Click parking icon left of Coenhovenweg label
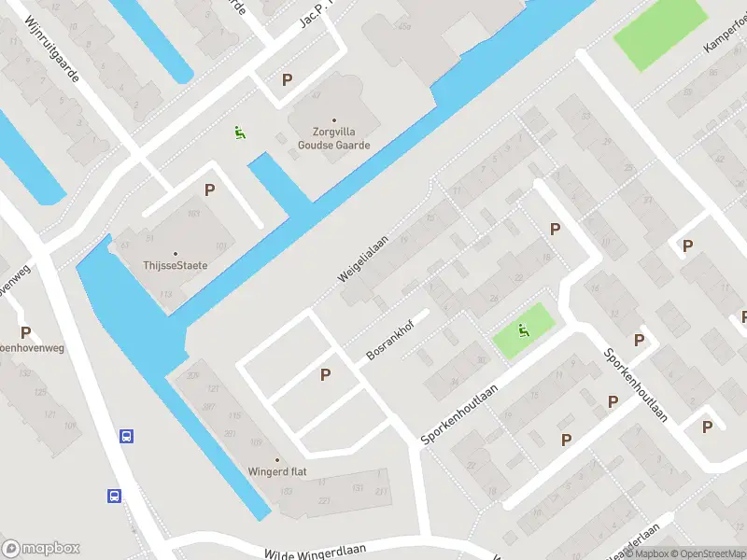747x560 pixels. pos(26,332)
